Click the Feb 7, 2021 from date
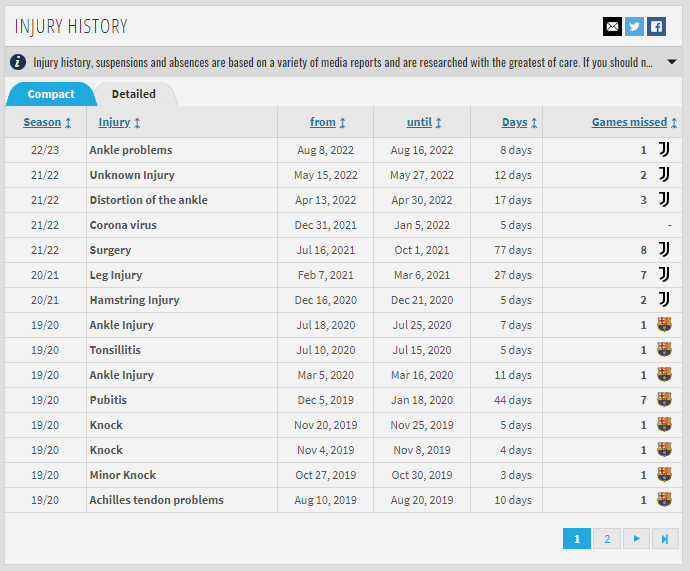This screenshot has height=571, width=690. (325, 275)
